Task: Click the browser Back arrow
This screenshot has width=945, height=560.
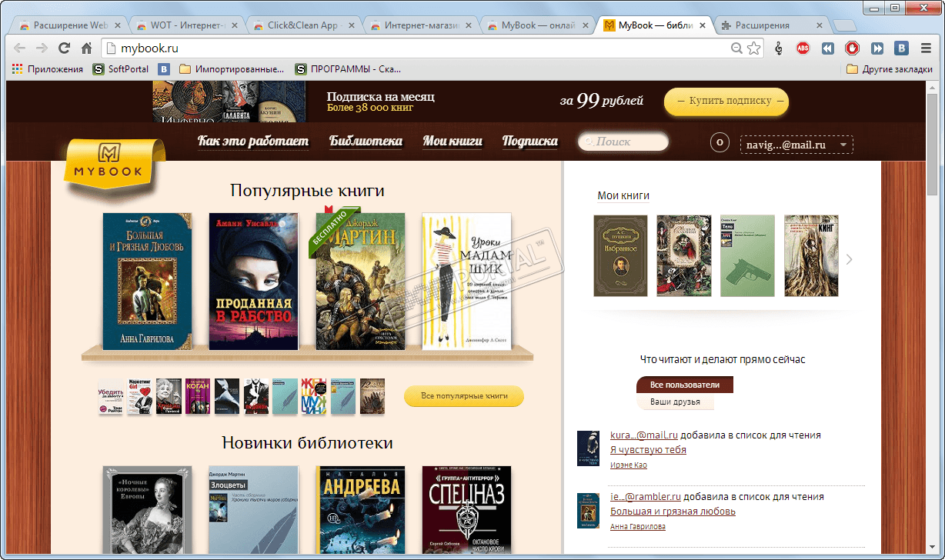Action: click(x=20, y=48)
